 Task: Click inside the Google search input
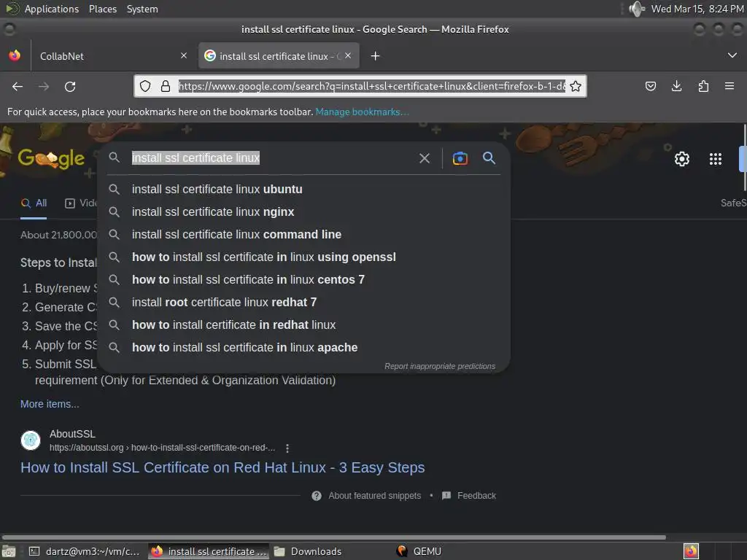point(271,158)
